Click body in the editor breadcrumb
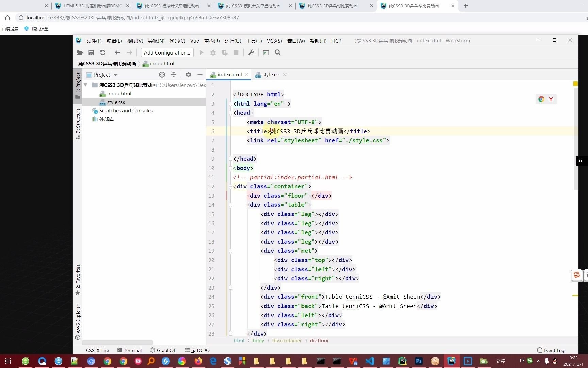This screenshot has height=368, width=588. coord(258,341)
